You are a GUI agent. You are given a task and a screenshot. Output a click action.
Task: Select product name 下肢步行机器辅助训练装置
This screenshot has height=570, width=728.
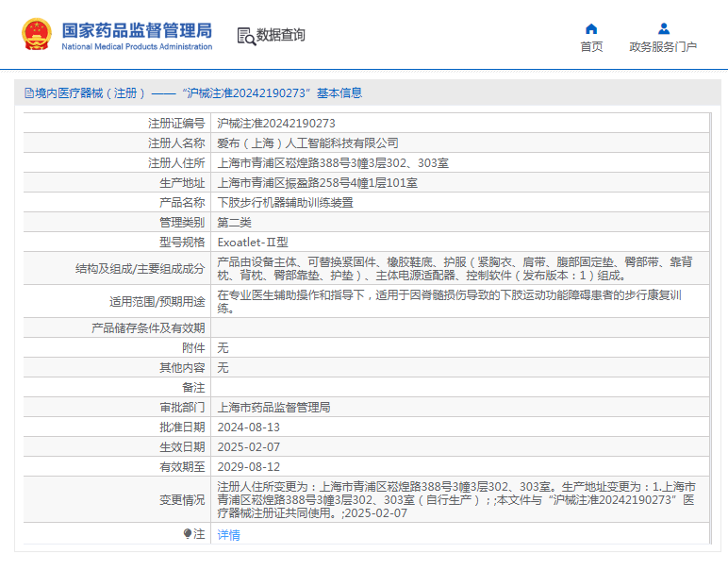285,203
